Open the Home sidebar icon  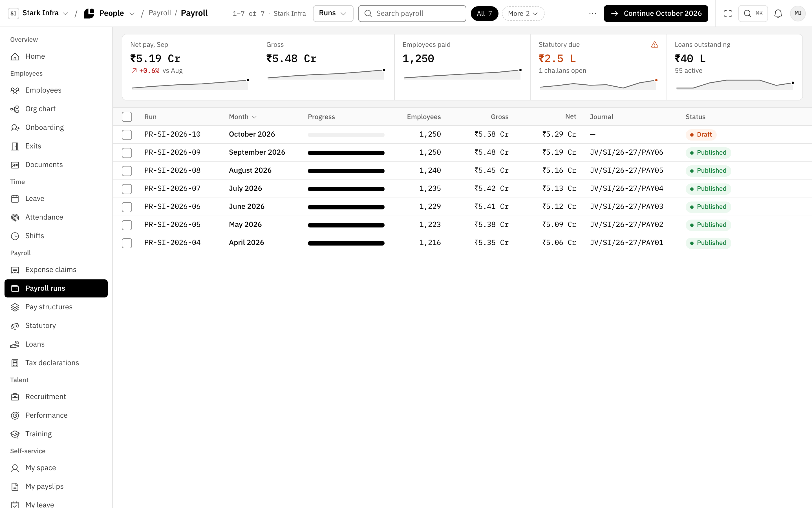15,56
